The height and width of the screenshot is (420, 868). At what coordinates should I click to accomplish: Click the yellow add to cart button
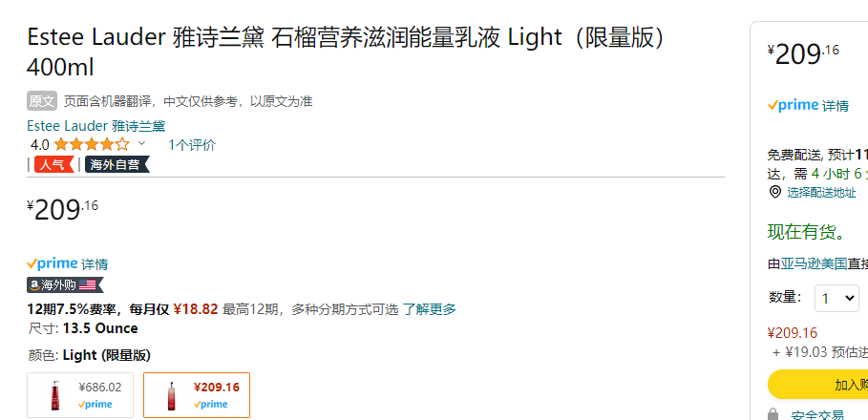tap(817, 384)
